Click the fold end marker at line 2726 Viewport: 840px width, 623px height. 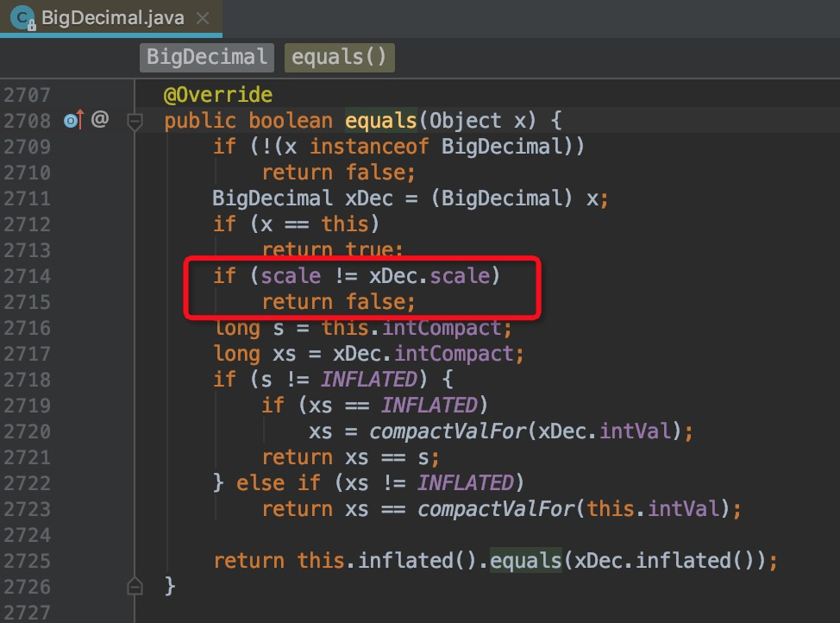click(135, 586)
